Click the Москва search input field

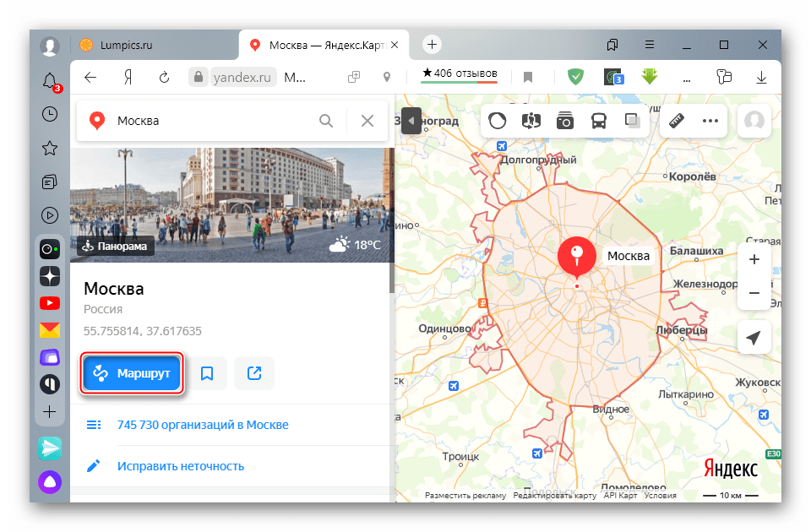pyautogui.click(x=211, y=121)
